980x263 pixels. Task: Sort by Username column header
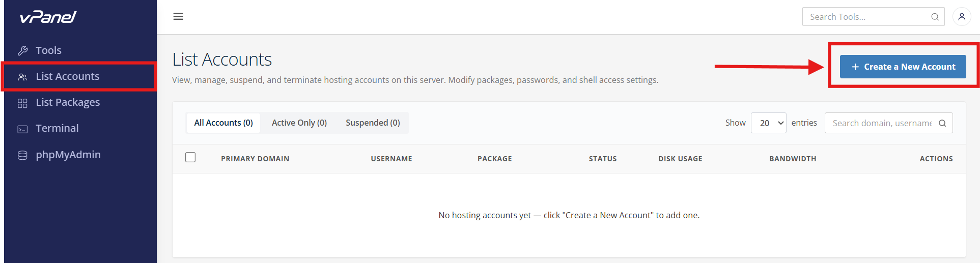click(391, 159)
